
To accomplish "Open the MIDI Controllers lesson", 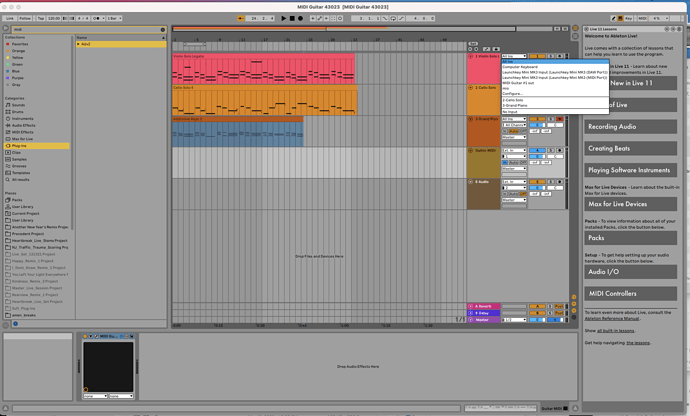I will 630,293.
